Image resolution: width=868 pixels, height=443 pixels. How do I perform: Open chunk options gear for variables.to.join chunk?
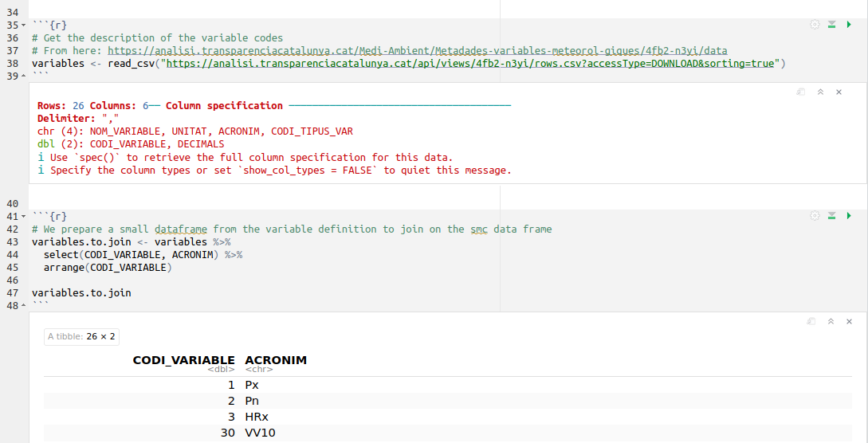tap(815, 216)
